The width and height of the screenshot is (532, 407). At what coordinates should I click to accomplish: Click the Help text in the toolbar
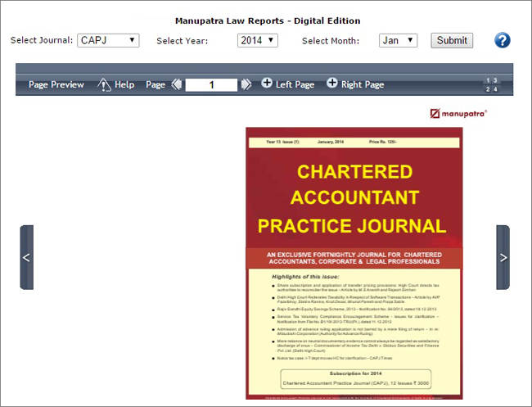pyautogui.click(x=124, y=84)
